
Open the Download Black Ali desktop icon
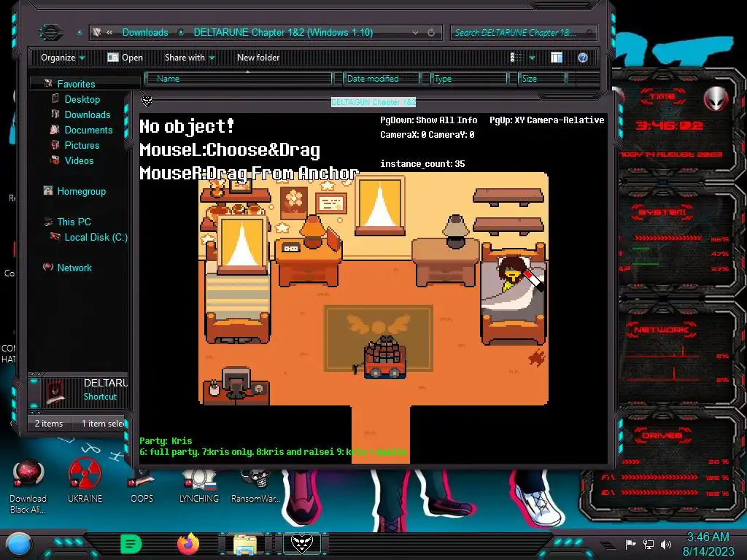point(28,486)
